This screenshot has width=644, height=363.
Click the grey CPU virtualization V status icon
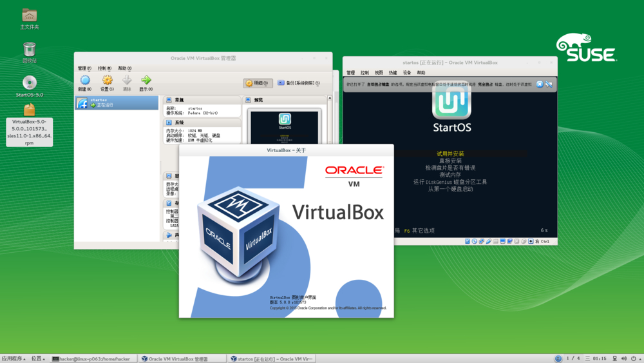[516, 241]
